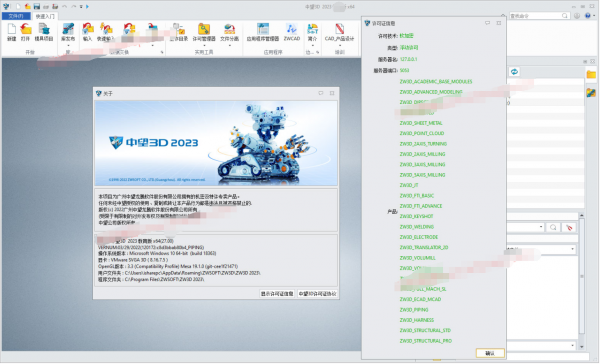The image size is (600, 364).
Task: Click the blue play arrow in quick-access bar
Action: (x=87, y=6)
